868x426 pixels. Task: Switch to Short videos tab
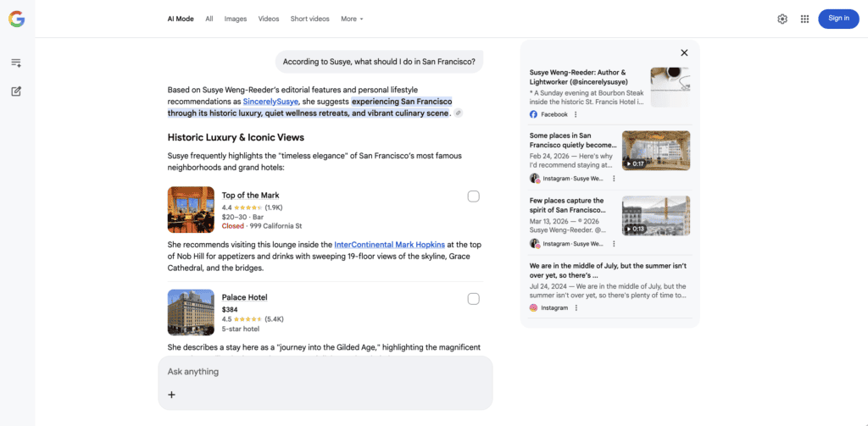[310, 19]
